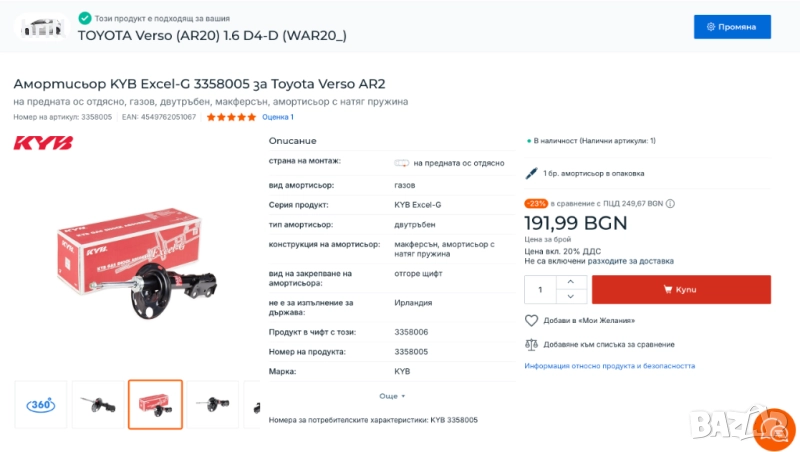Image resolution: width=800 pixels, height=452 pixels.
Task: Open the 'Оценка 1' reviews link
Action: (x=278, y=117)
